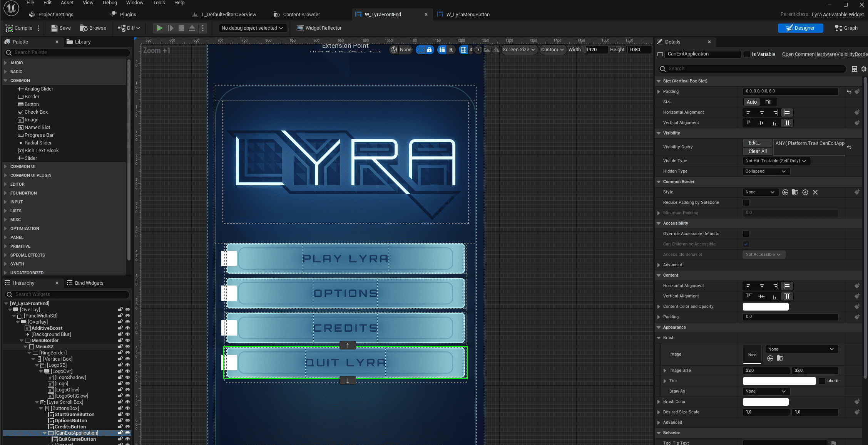Click the Browse asset icon
Viewport: 868px width, 445px height.
pyautogui.click(x=93, y=28)
